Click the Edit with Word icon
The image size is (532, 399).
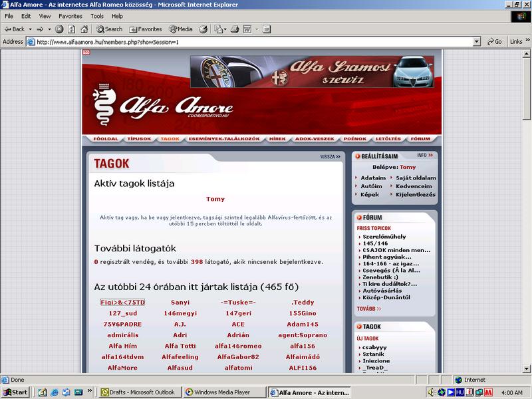coord(247,29)
